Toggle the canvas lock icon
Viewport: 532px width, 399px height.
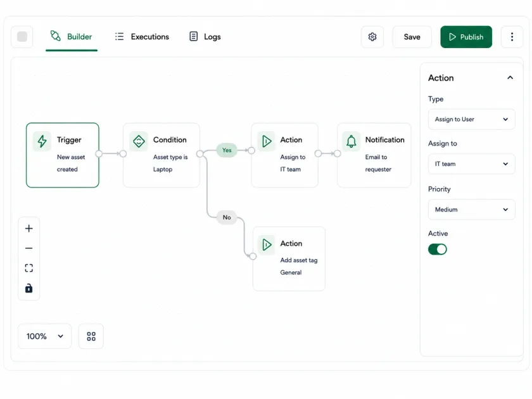point(29,288)
